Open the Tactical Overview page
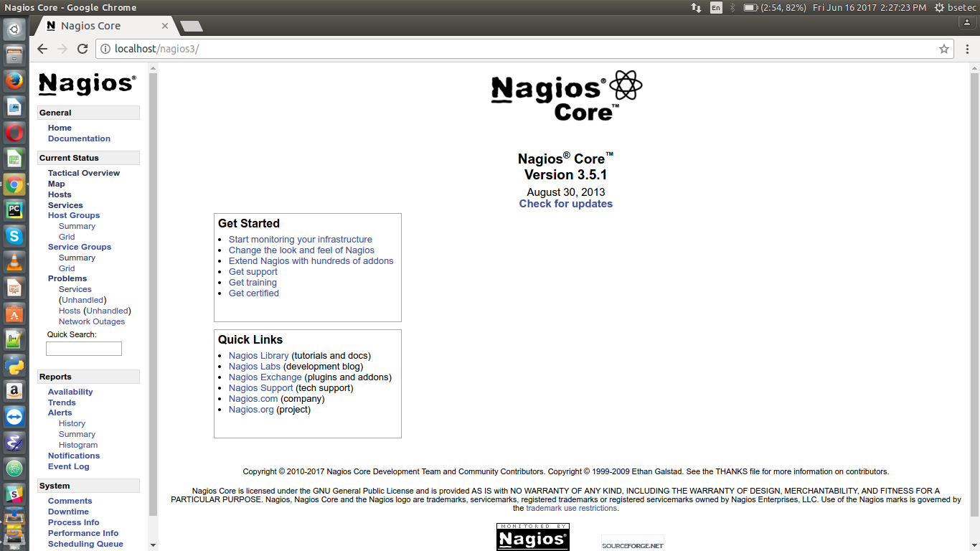This screenshot has width=980, height=551. [x=84, y=173]
